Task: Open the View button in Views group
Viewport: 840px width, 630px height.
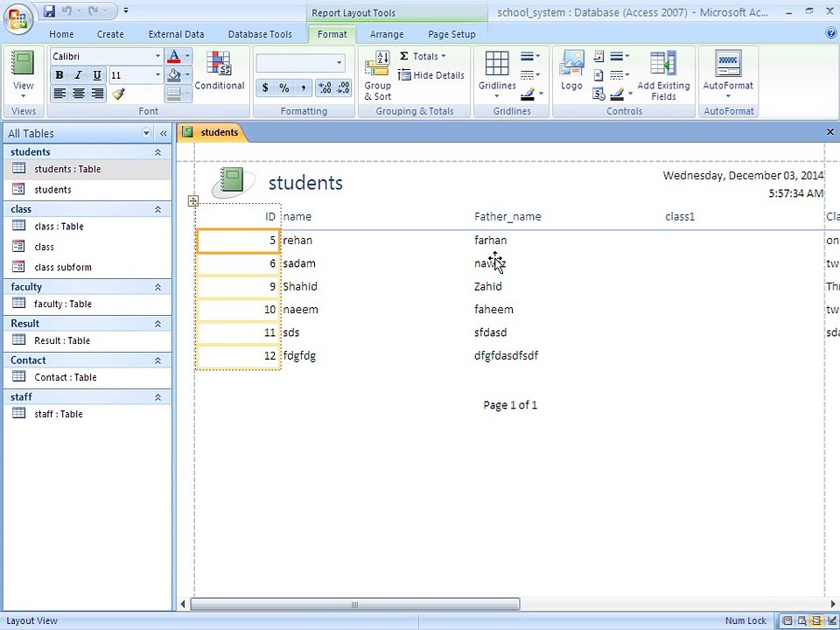Action: pos(23,75)
